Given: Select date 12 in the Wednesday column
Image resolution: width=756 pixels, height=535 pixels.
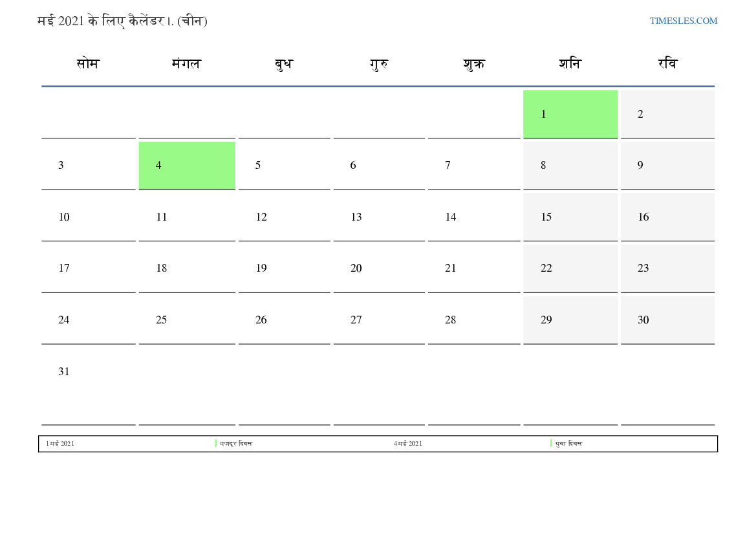Looking at the screenshot, I should pos(283,217).
